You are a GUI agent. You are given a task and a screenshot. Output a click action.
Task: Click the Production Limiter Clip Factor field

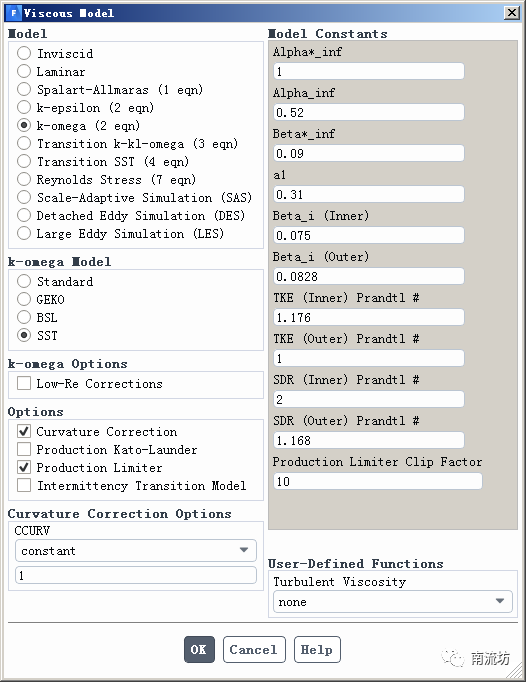click(x=378, y=481)
